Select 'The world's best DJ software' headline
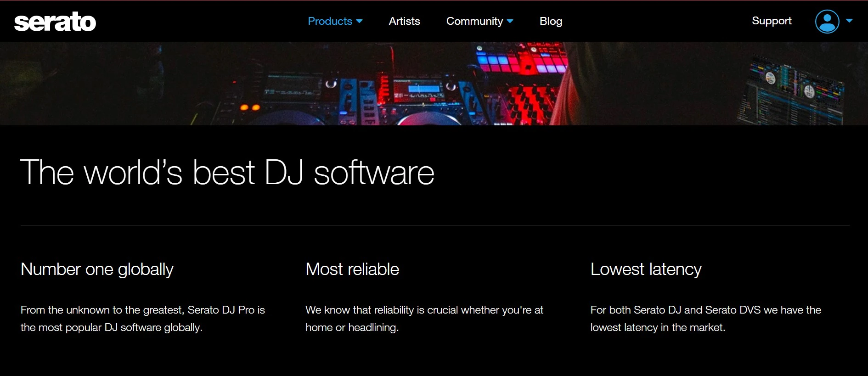This screenshot has height=376, width=868. (x=227, y=173)
